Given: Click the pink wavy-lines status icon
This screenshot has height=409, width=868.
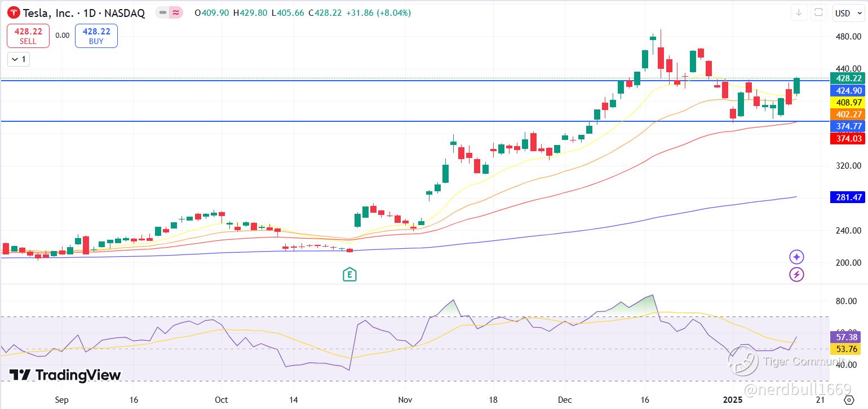Looking at the screenshot, I should point(176,12).
